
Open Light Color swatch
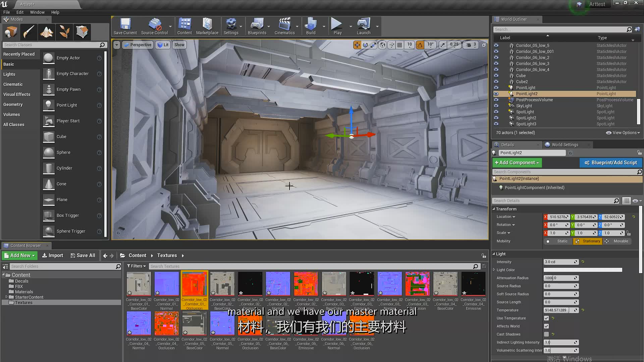coord(583,270)
